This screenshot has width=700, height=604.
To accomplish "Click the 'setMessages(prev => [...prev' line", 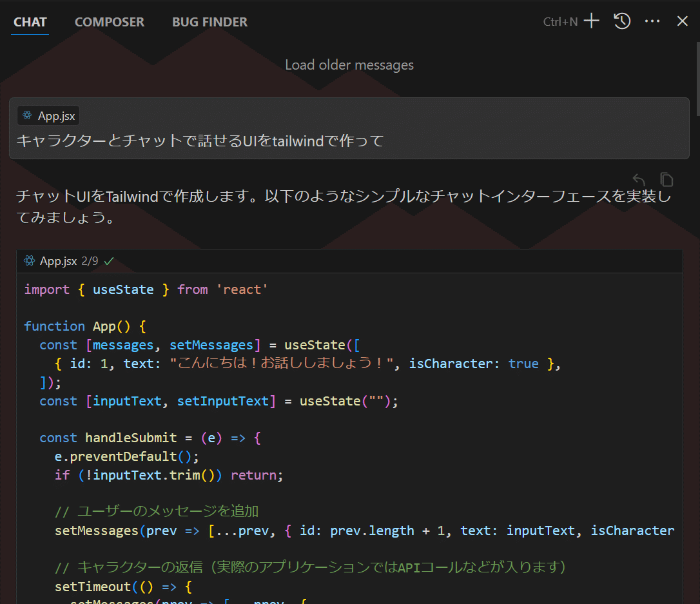I will (x=365, y=531).
